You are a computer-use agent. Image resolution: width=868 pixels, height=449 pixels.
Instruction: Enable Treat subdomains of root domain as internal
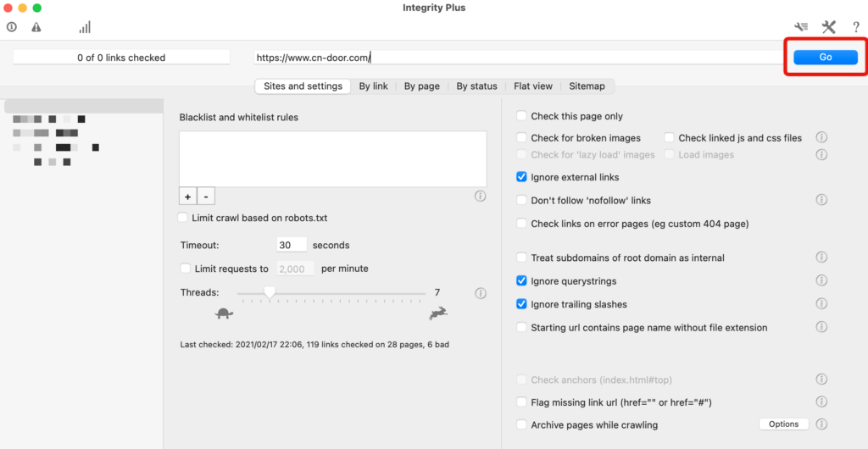pyautogui.click(x=521, y=258)
